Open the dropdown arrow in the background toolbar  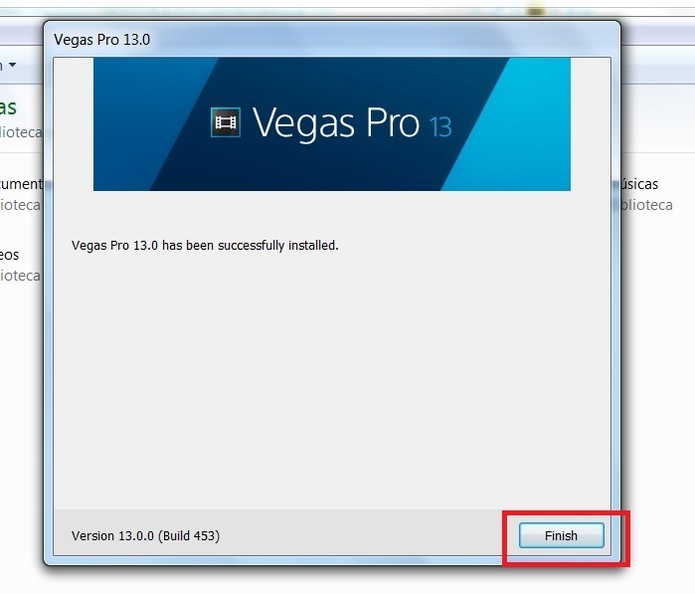(x=12, y=65)
